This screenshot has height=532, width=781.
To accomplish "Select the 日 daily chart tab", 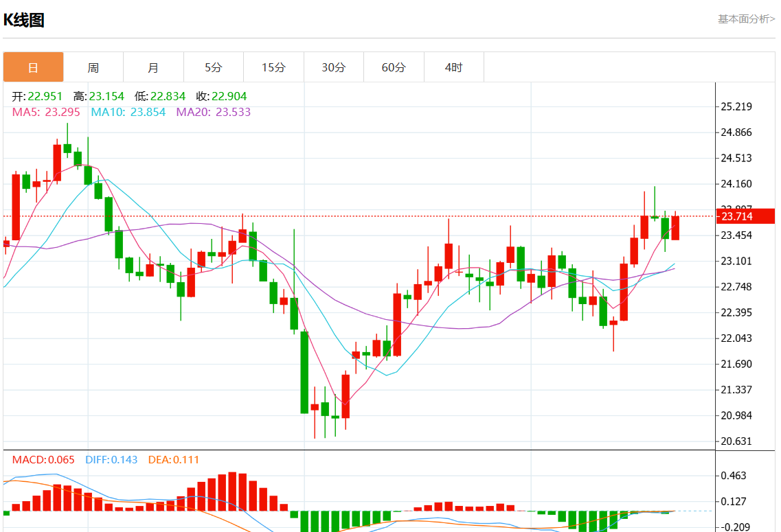I will click(x=34, y=67).
